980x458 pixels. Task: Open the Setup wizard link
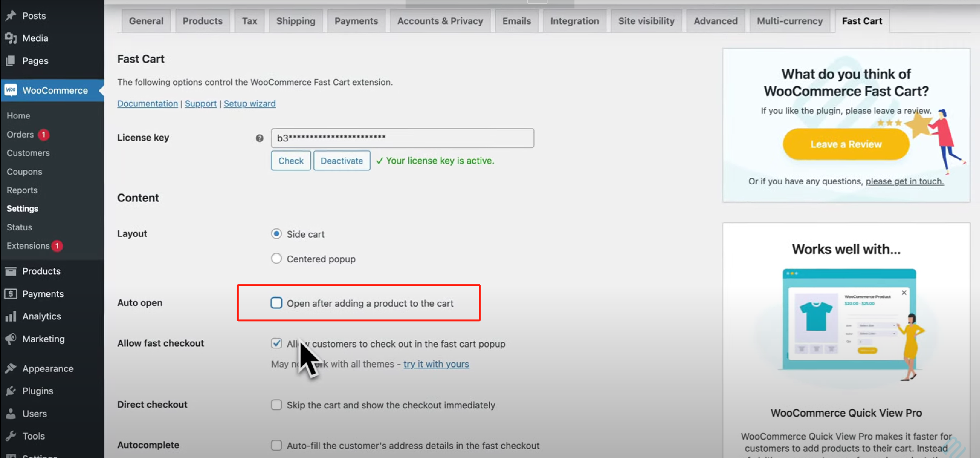click(x=249, y=103)
